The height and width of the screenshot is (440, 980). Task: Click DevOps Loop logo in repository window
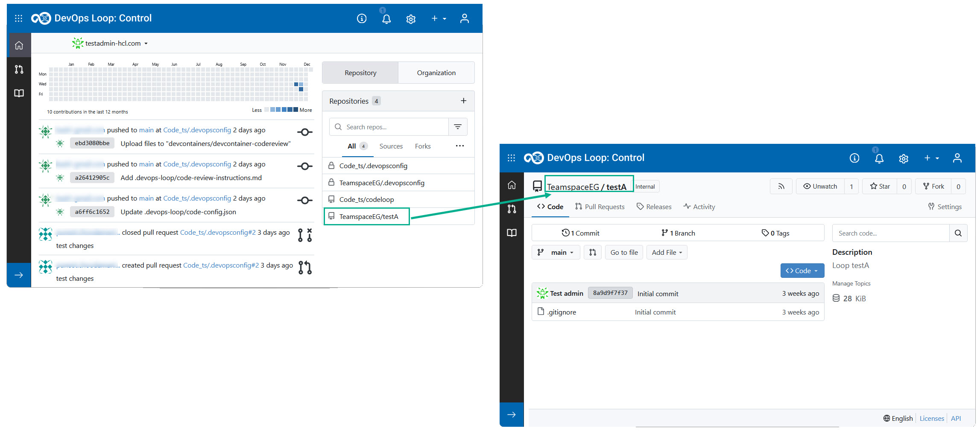pyautogui.click(x=534, y=158)
